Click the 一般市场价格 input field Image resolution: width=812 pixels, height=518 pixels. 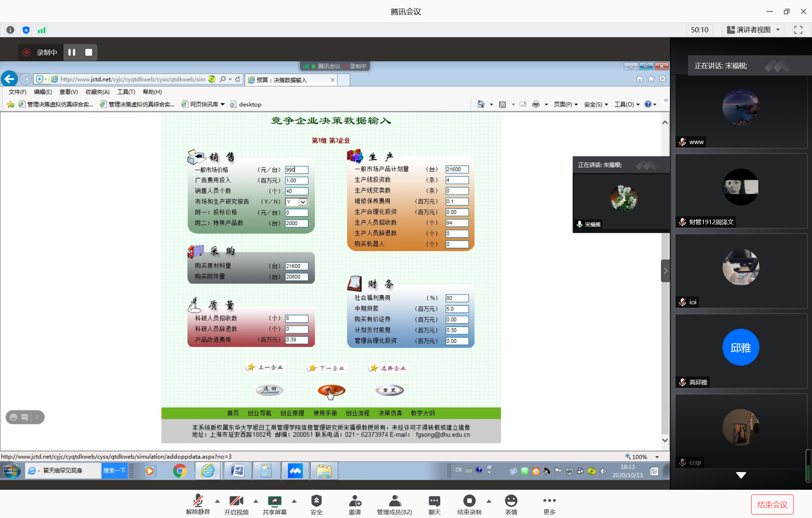[x=297, y=170]
